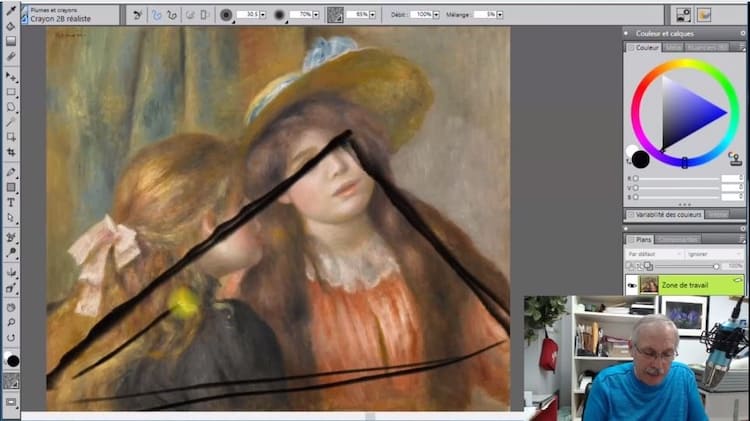
Task: Switch to the Variabilité des couleurs tab
Action: click(x=664, y=214)
